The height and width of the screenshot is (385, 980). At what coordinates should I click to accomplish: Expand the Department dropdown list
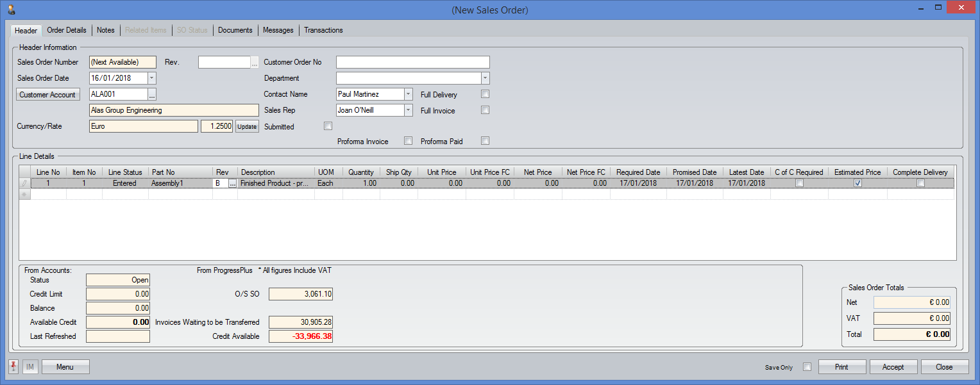(x=486, y=78)
